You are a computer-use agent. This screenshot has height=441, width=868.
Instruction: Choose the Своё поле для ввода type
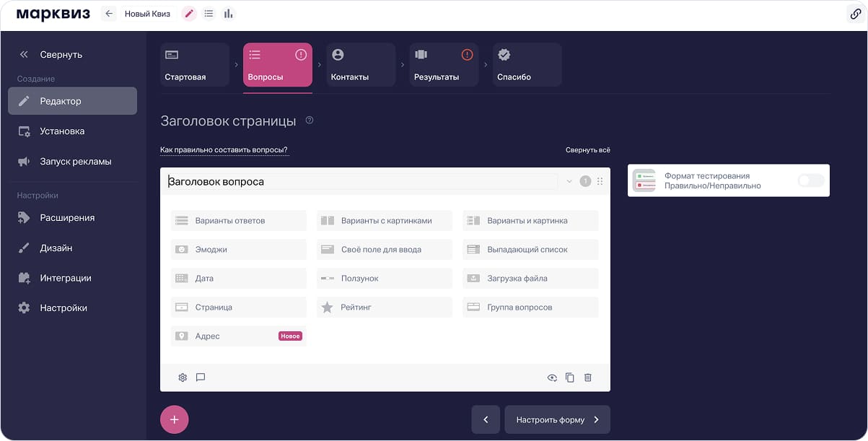pyautogui.click(x=385, y=250)
